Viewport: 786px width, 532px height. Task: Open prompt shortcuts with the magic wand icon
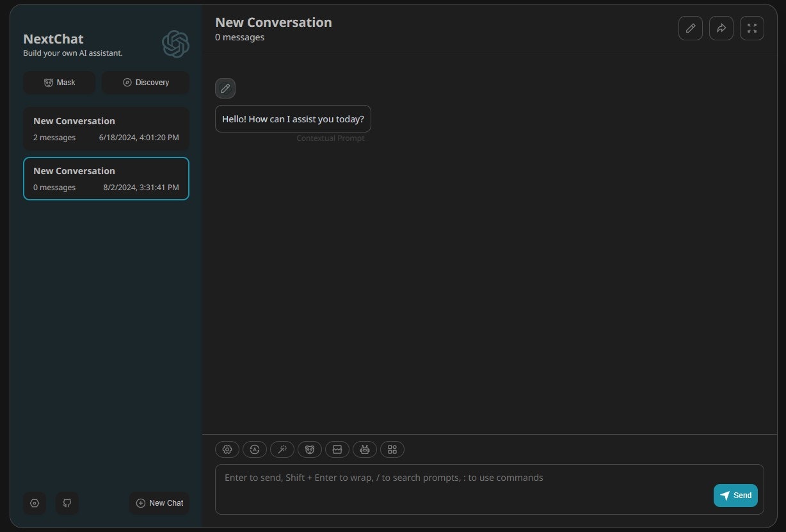[282, 449]
